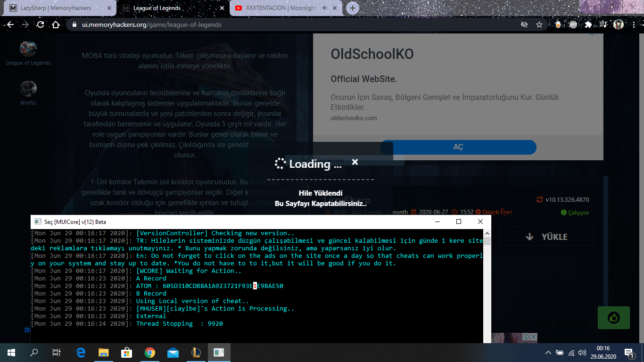Open the volume control tray icon
This screenshot has width=644, height=362.
[583, 352]
